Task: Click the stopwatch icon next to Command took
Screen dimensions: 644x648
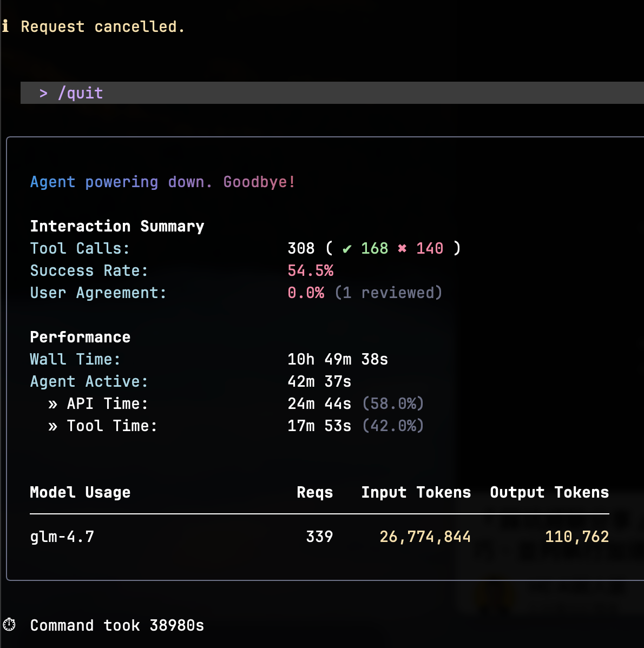Action: point(9,625)
